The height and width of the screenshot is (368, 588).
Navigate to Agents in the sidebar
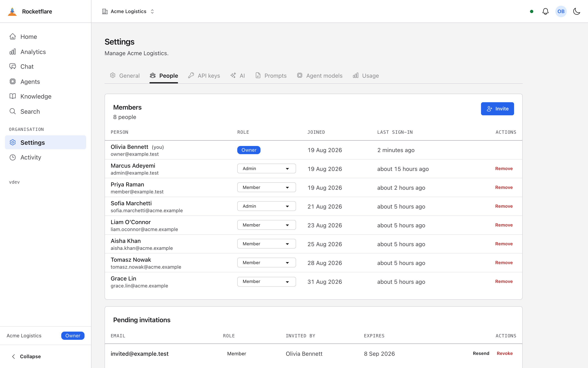coord(46,82)
